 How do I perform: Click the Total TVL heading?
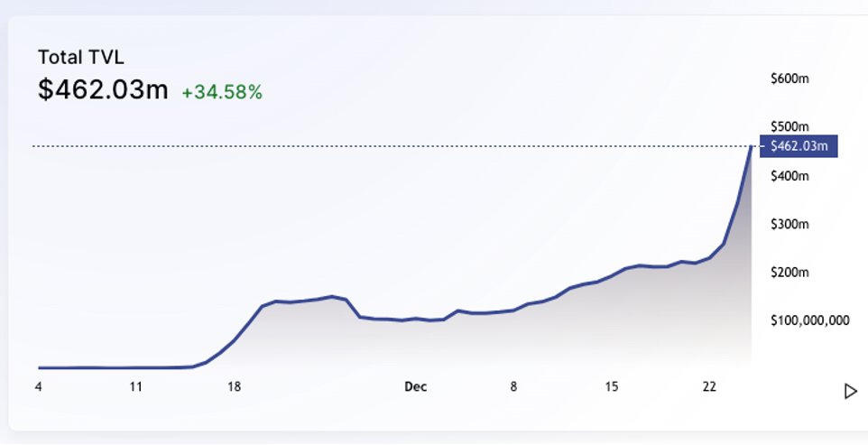[x=80, y=57]
